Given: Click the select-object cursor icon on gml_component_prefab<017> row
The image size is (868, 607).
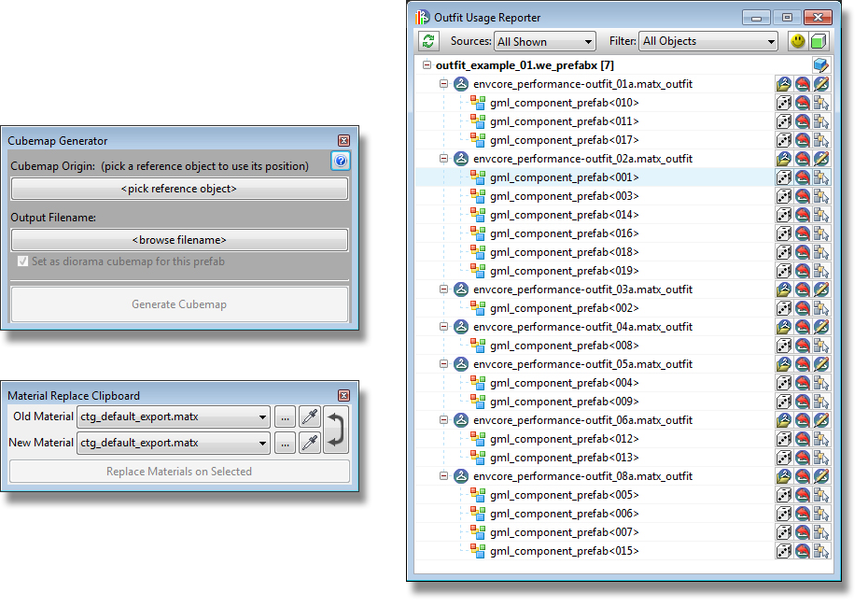Looking at the screenshot, I should pos(821,140).
